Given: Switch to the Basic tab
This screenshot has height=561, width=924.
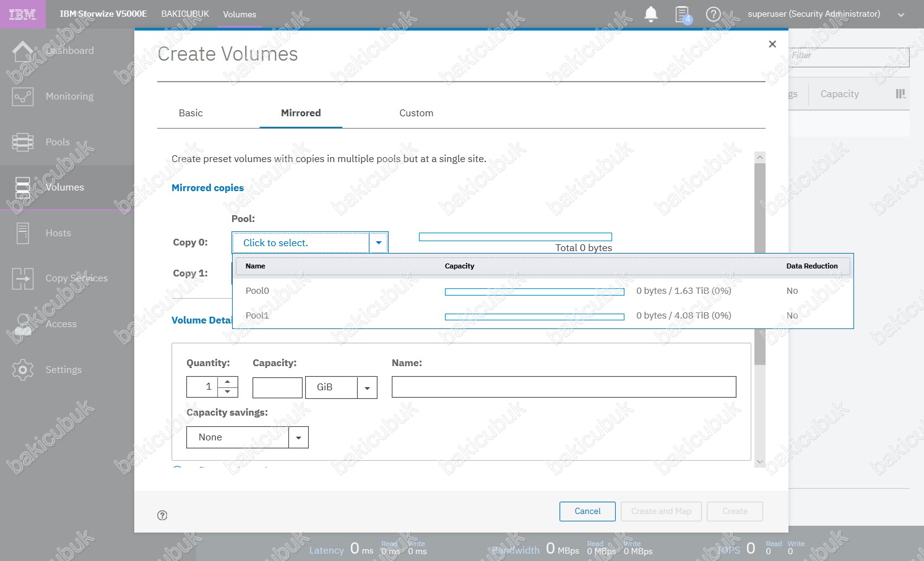Looking at the screenshot, I should point(191,113).
